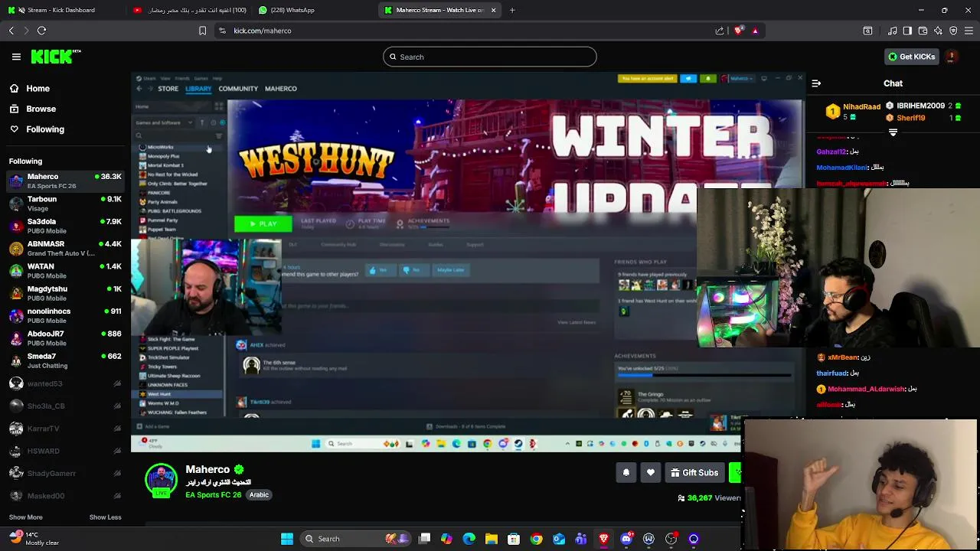The width and height of the screenshot is (980, 551).
Task: Collapse the chat panel arrow icon
Action: click(816, 83)
